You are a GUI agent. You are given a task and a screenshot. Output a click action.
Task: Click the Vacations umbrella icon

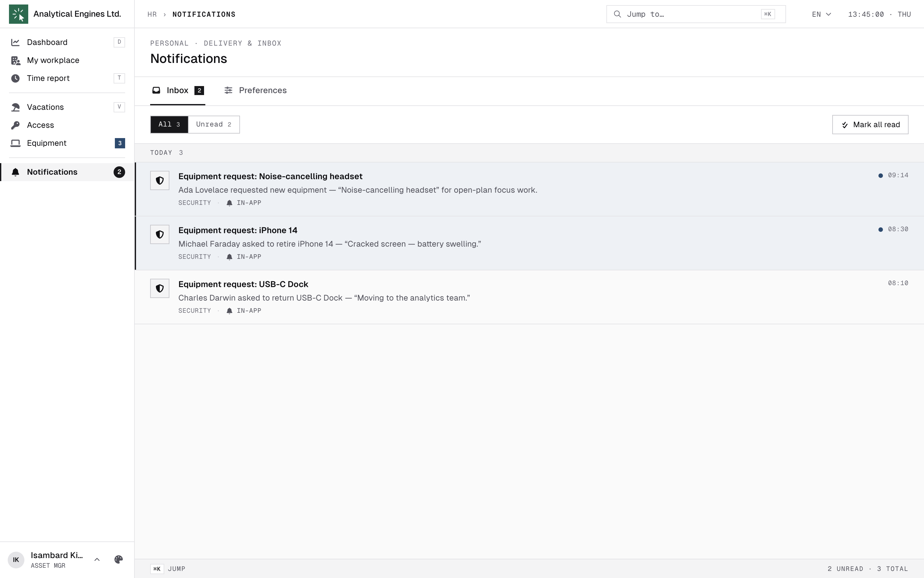coord(15,107)
